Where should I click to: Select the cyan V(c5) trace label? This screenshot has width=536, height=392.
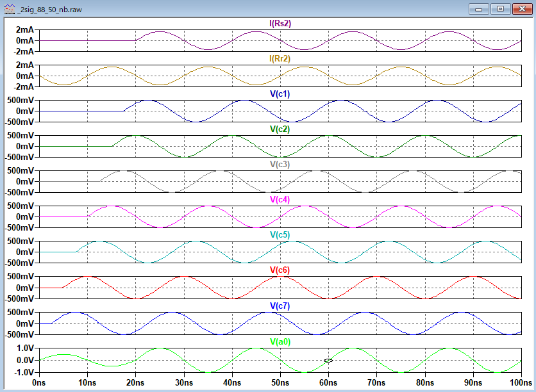tap(280, 235)
